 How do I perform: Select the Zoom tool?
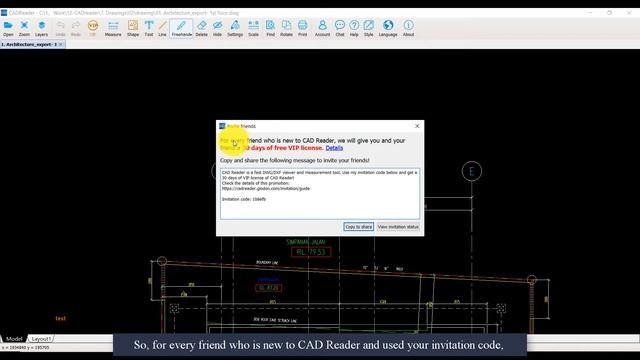pos(24,29)
